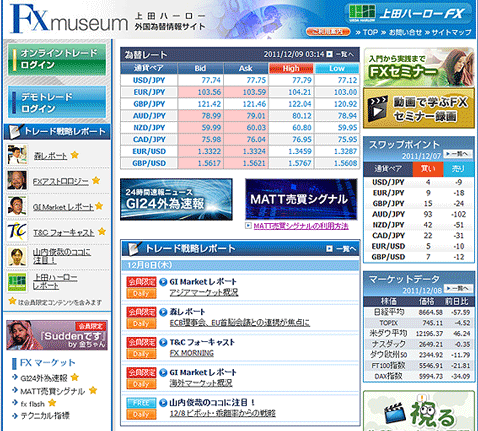Open the GI24外為速報 24時間速報ニュース banner
Viewport: 478px width, 431px height.
tap(176, 199)
